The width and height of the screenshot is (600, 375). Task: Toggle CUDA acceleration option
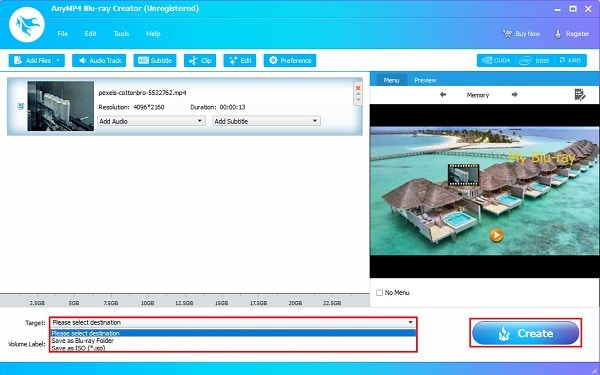pyautogui.click(x=497, y=60)
